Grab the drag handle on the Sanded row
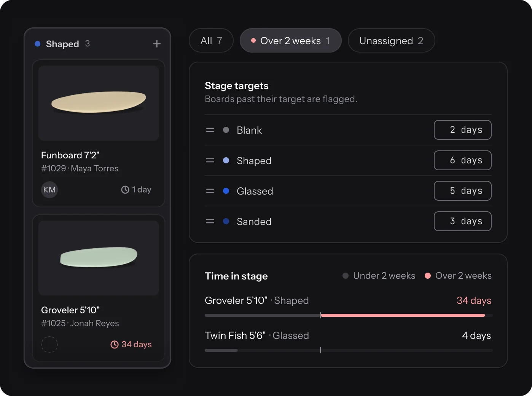This screenshot has height=396, width=532. click(210, 222)
